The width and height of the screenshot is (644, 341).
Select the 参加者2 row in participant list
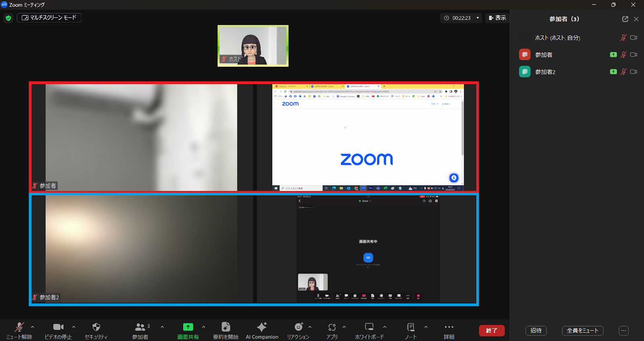[577, 72]
